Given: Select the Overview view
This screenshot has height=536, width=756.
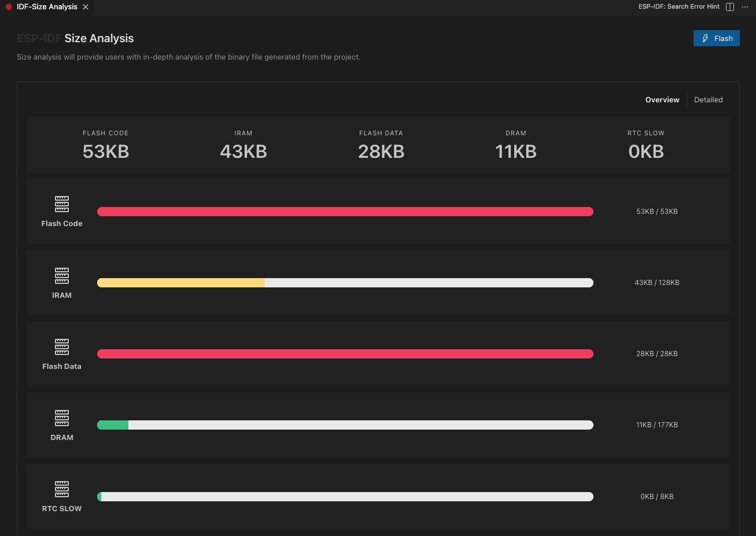Looking at the screenshot, I should 662,100.
